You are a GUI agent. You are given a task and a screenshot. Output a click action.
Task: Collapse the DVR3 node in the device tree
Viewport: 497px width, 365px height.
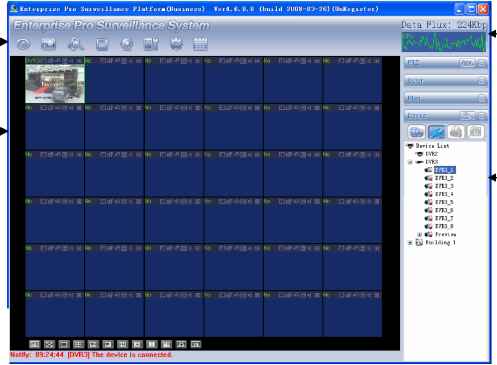click(410, 162)
